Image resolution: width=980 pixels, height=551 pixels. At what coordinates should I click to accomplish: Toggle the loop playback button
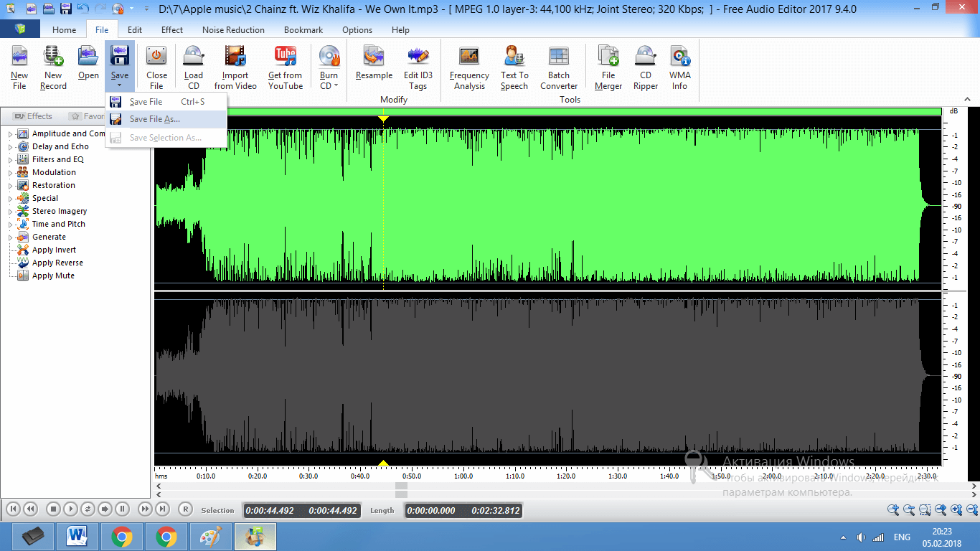[x=88, y=509]
